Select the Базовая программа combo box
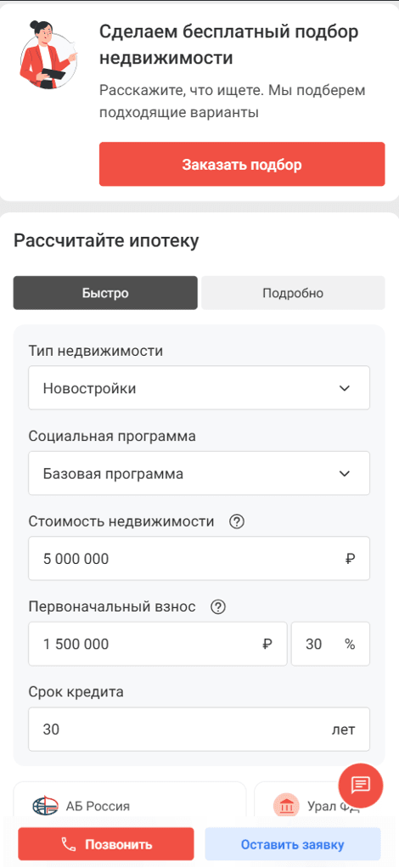 click(199, 473)
